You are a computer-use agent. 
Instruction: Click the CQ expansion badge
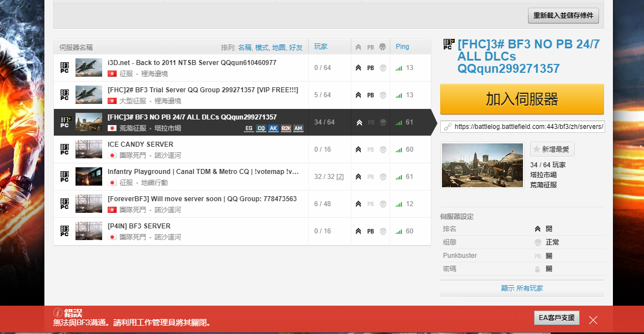(261, 128)
